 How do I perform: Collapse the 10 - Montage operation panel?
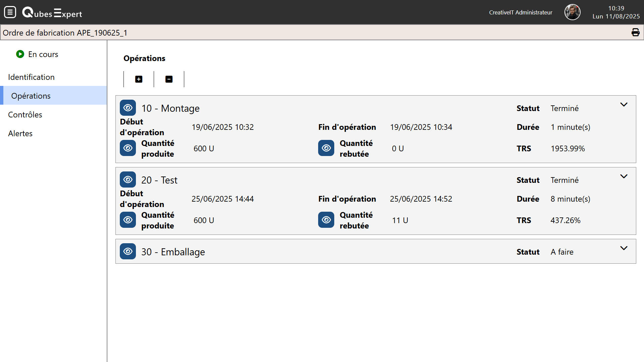pyautogui.click(x=624, y=105)
